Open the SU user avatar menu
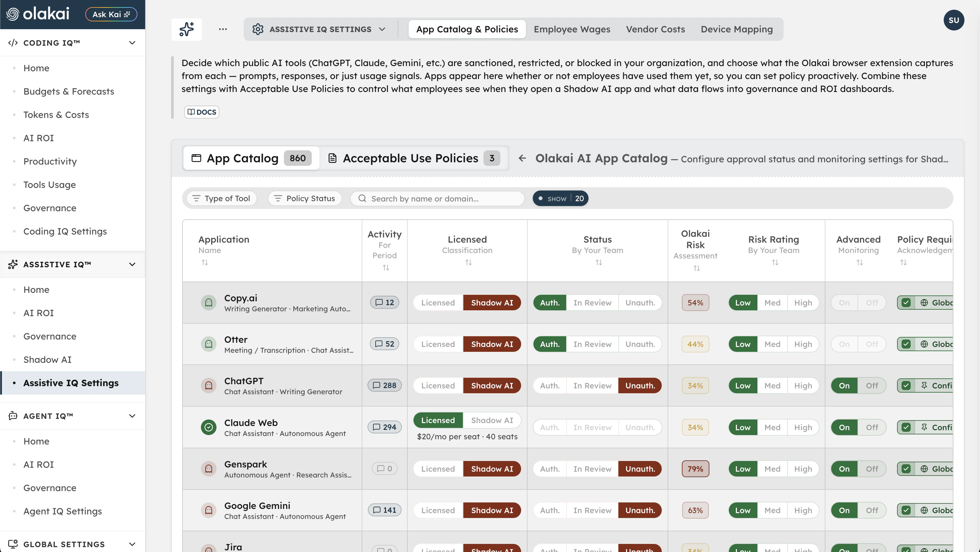980x552 pixels. pyautogui.click(x=953, y=20)
